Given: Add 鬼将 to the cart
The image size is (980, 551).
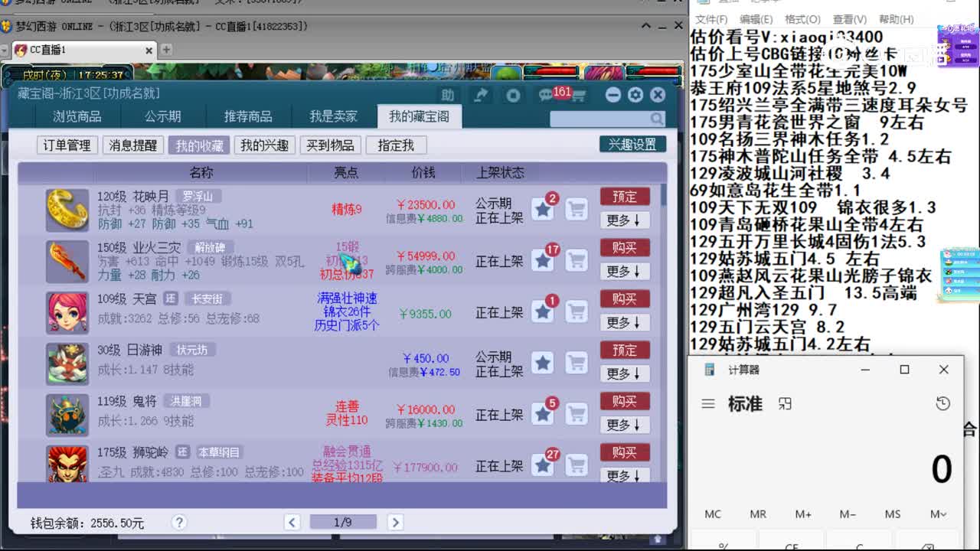Looking at the screenshot, I should pyautogui.click(x=577, y=414).
